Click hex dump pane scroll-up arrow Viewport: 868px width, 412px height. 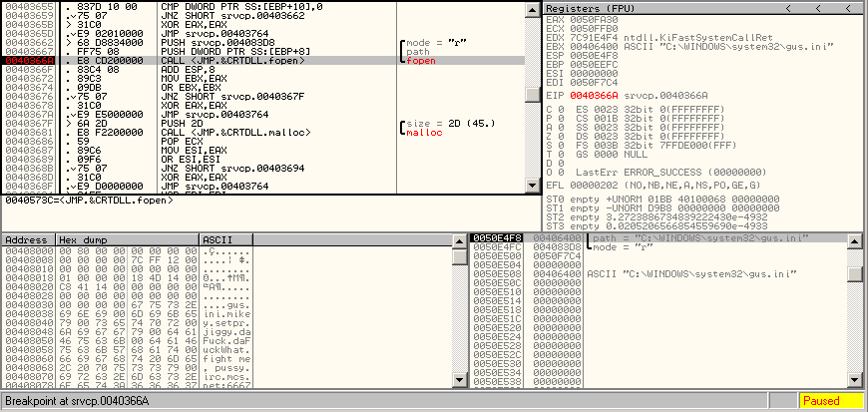[x=459, y=240]
